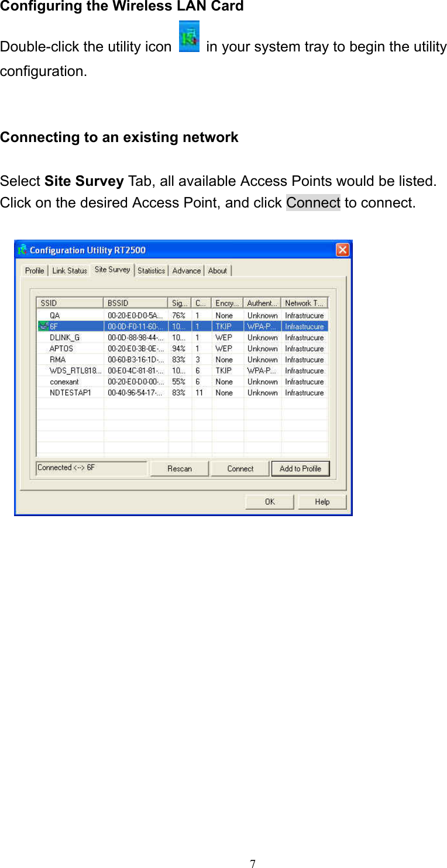447x868 pixels.
Task: Sort by the Network Type column header
Action: (x=304, y=303)
